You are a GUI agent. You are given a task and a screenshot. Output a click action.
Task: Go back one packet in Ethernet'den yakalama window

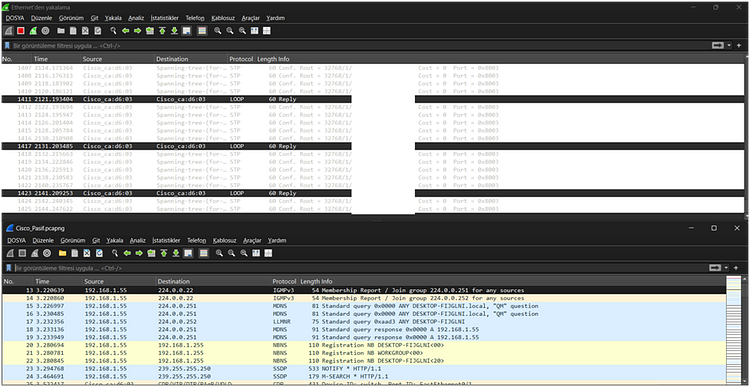125,31
